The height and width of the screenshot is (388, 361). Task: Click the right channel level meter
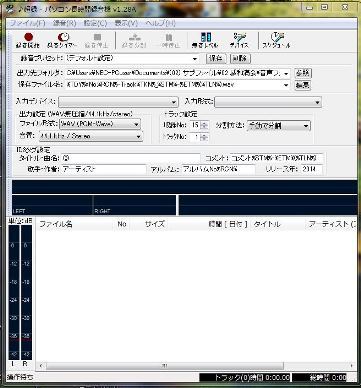point(26,293)
